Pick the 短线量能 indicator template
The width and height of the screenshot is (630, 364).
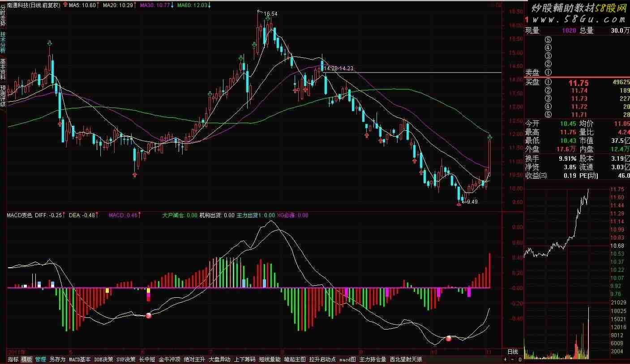(270, 359)
